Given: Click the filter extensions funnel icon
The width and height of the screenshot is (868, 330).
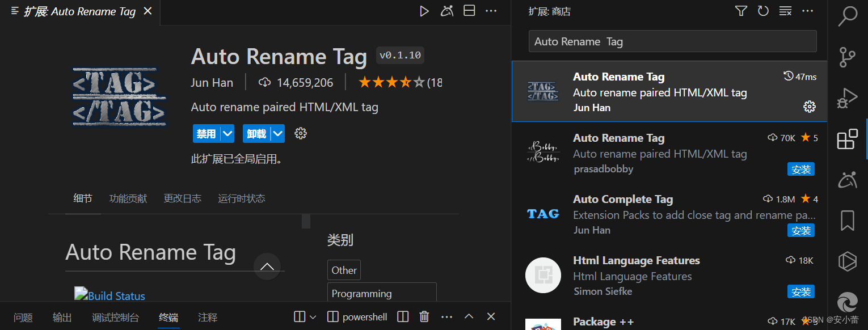Looking at the screenshot, I should pos(741,11).
